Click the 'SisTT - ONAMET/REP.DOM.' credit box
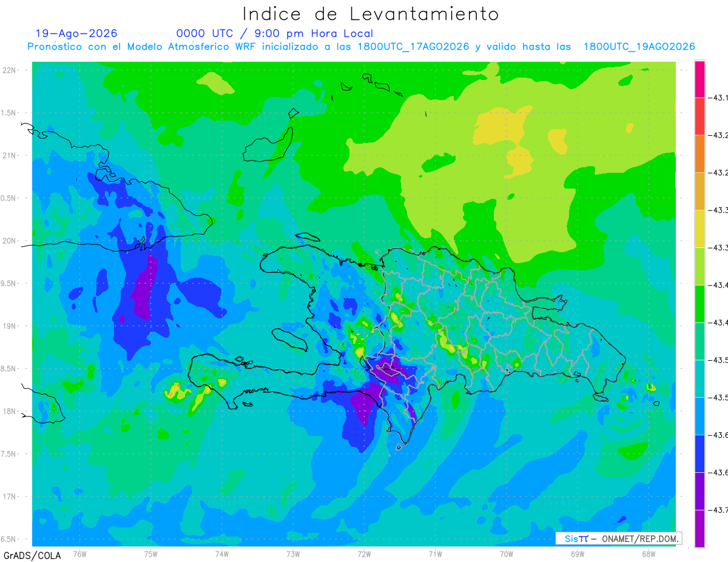This screenshot has width=728, height=562. click(618, 538)
